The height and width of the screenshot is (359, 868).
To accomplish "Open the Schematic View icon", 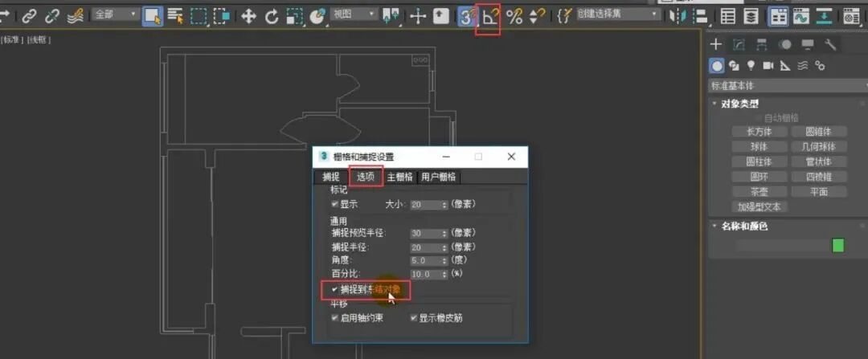I will pos(825,17).
